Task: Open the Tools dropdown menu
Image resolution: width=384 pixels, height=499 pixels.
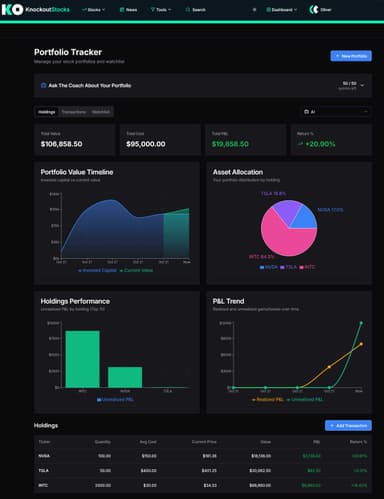Action: tap(161, 10)
